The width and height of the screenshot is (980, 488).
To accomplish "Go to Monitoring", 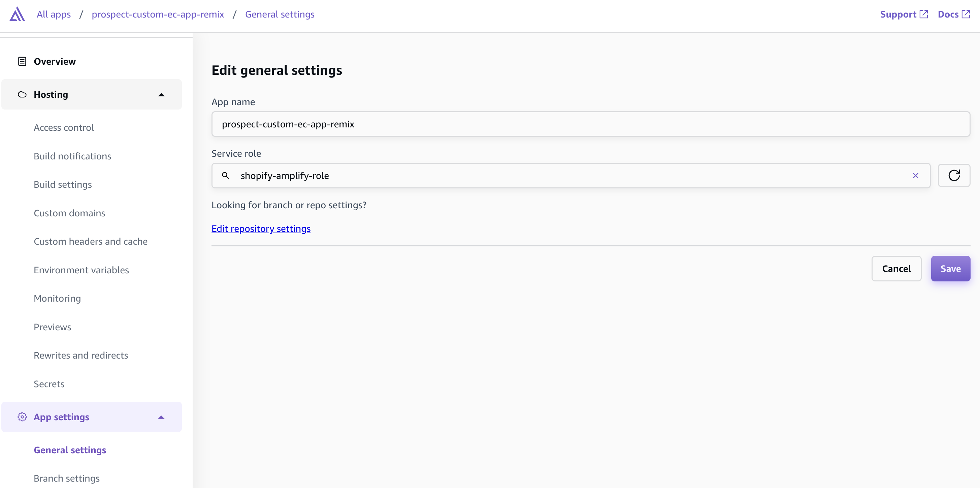I will [x=57, y=299].
